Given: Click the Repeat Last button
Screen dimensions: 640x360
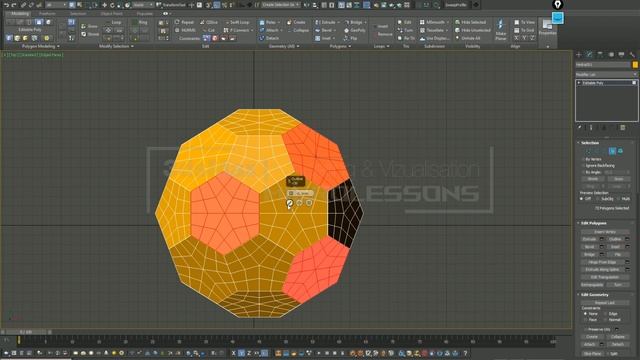Looking at the screenshot, I should (x=605, y=303).
